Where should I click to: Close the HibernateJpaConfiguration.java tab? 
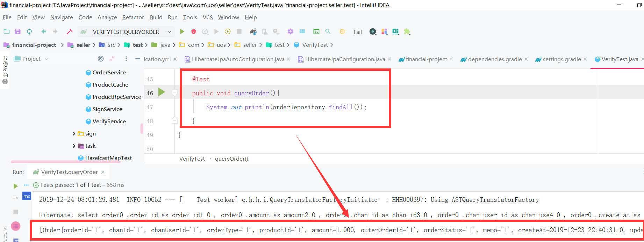click(389, 59)
